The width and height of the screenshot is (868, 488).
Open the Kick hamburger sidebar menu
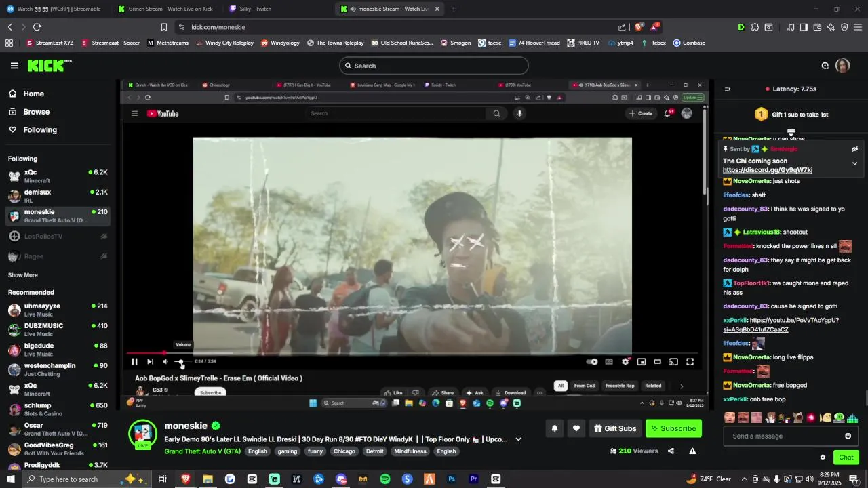coord(14,66)
